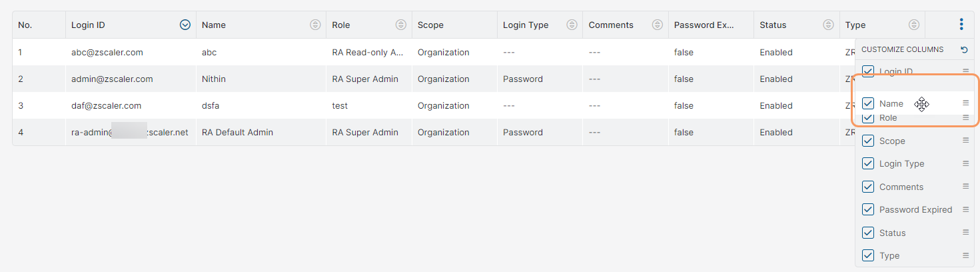
Task: Open the Login ID sort dropdown arrow
Action: coord(185,25)
